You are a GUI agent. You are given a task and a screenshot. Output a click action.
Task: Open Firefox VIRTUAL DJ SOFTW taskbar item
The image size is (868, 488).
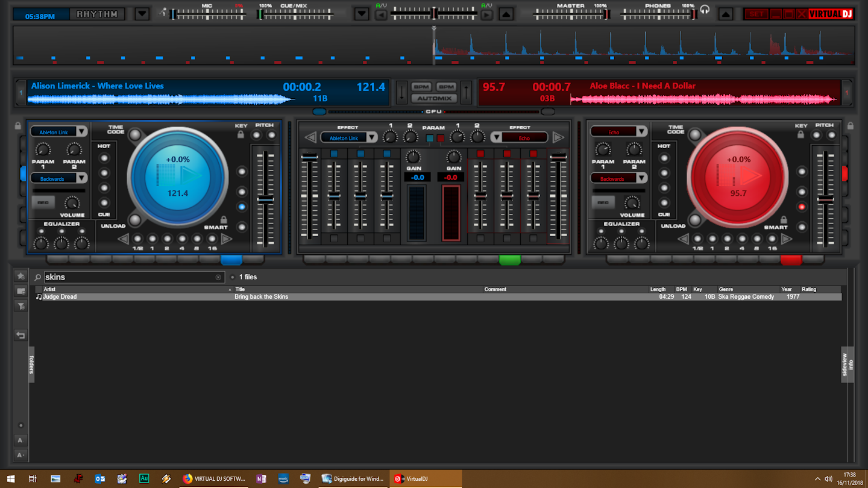pyautogui.click(x=215, y=478)
